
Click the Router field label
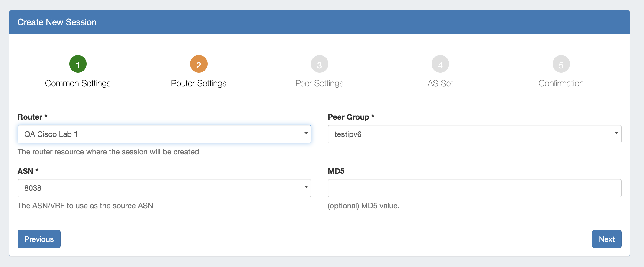30,117
